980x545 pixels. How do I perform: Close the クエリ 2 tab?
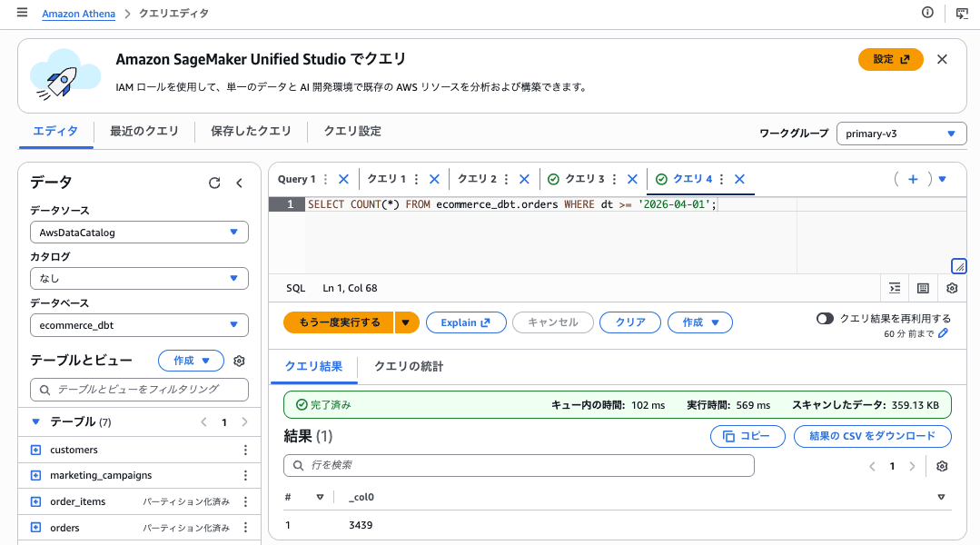(524, 179)
